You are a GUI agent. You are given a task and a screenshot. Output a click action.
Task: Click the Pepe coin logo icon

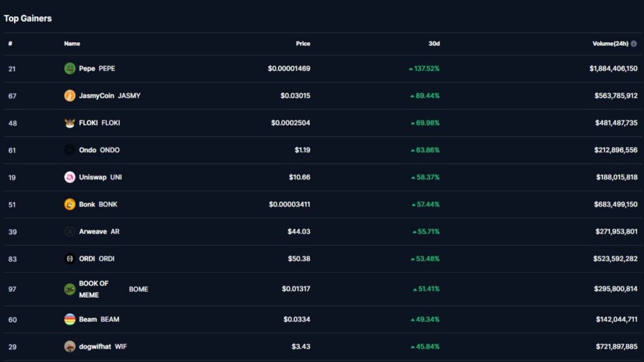[x=70, y=69]
